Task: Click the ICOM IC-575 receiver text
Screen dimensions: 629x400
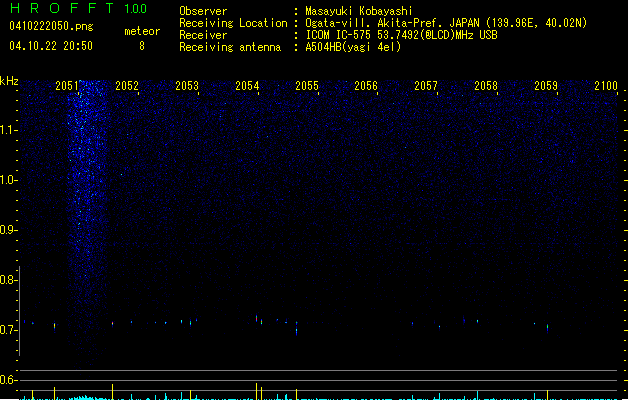Action: pos(401,35)
